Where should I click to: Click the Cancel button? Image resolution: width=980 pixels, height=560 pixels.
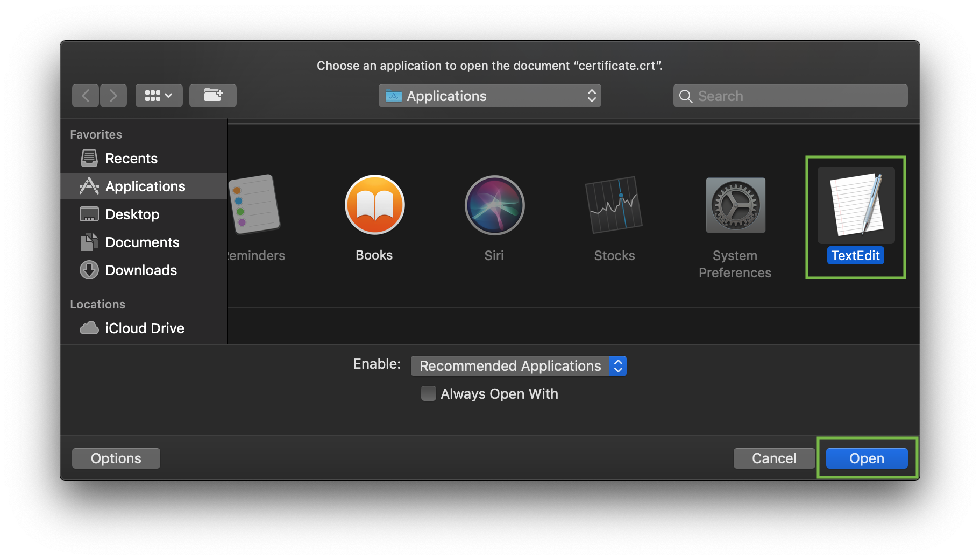[x=773, y=458]
